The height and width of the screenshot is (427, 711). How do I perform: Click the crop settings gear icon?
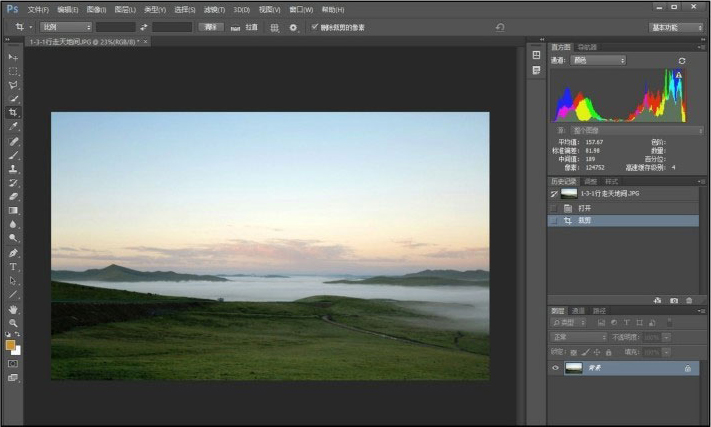[x=293, y=27]
